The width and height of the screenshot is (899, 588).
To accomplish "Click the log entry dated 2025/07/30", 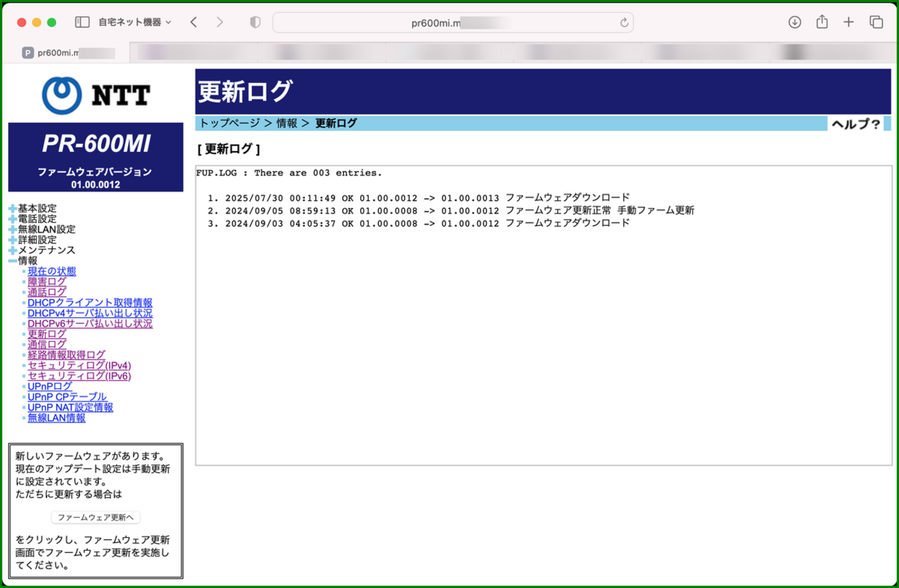I will coord(419,197).
